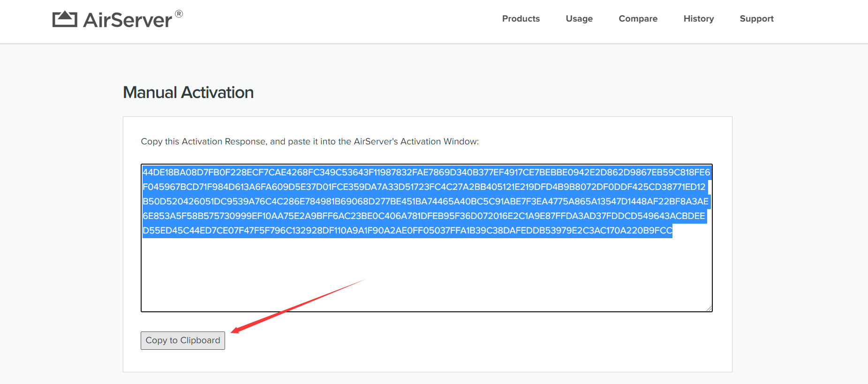Image resolution: width=868 pixels, height=384 pixels.
Task: Open the Support page
Action: pos(757,19)
